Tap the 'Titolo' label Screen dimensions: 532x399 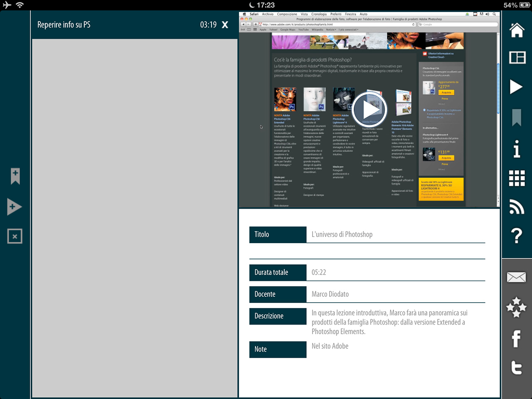point(278,234)
